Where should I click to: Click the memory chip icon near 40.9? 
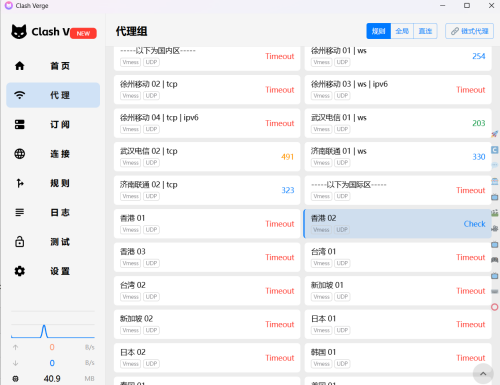click(x=15, y=379)
